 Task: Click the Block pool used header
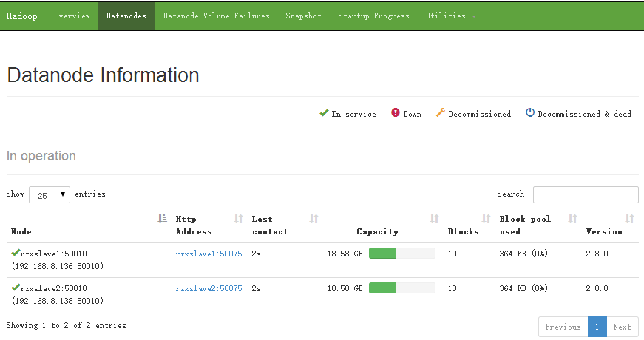click(525, 225)
